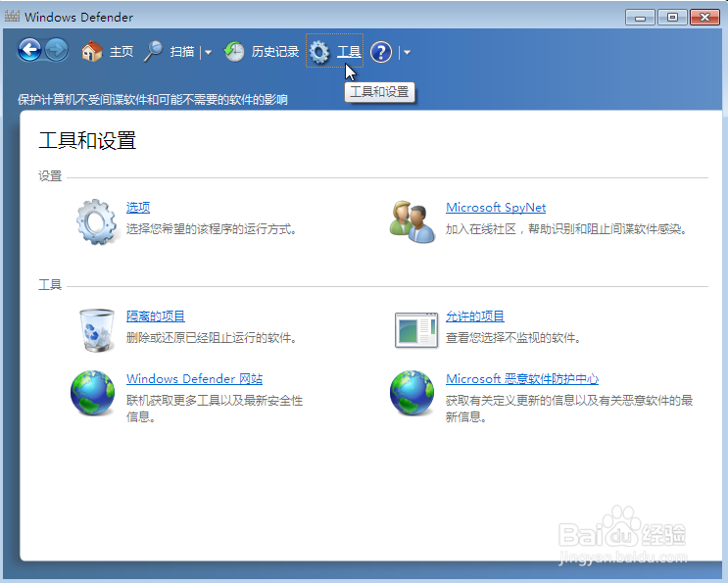
Task: Maximize the Windows Defender window
Action: 672,18
